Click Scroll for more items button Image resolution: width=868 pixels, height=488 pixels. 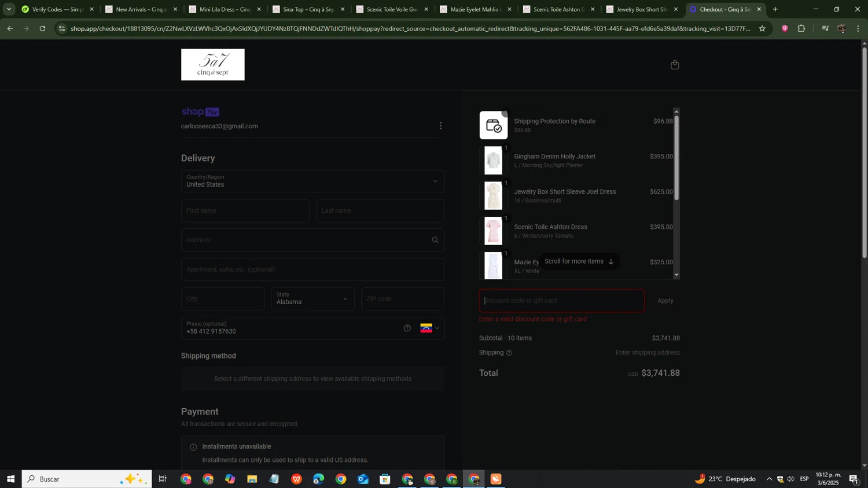pos(579,261)
